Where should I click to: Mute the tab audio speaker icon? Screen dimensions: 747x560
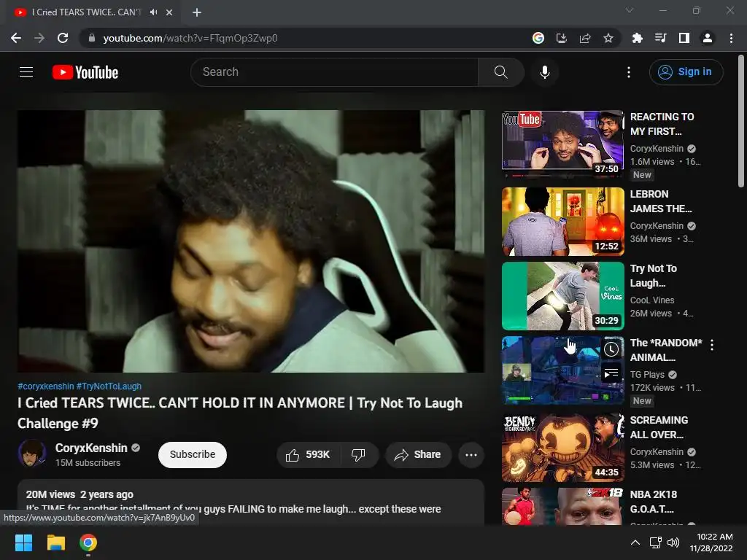click(x=153, y=12)
